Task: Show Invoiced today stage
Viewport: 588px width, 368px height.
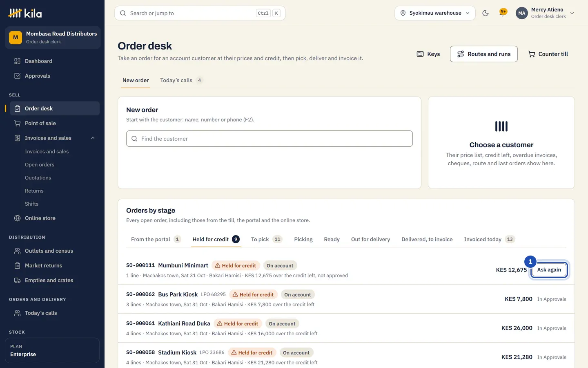Action: (x=490, y=239)
